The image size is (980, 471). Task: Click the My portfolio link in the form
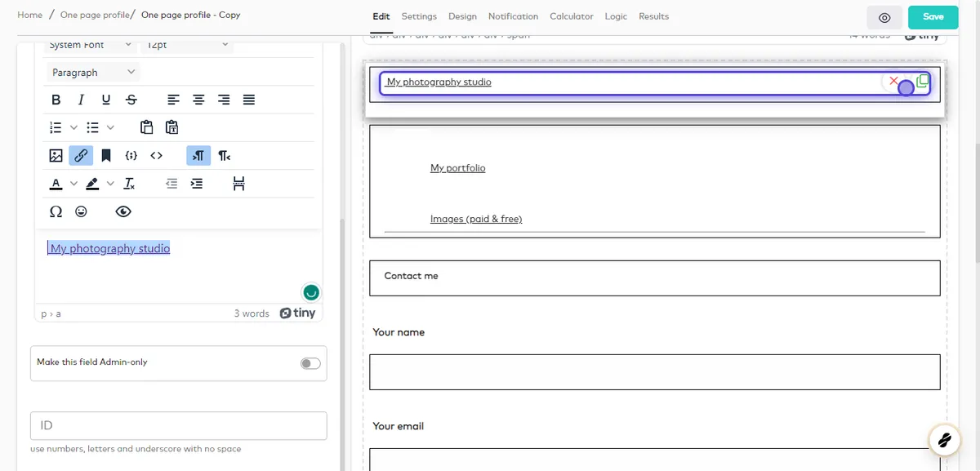pyautogui.click(x=457, y=168)
